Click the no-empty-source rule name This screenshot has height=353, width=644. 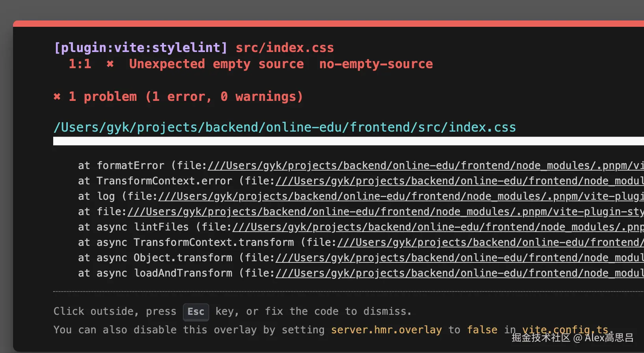(x=376, y=64)
